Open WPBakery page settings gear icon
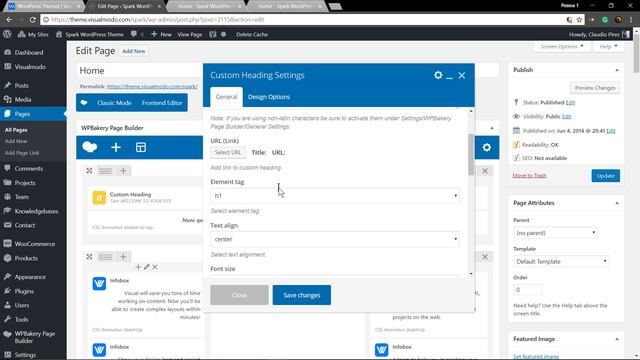The image size is (640, 360). (x=487, y=147)
